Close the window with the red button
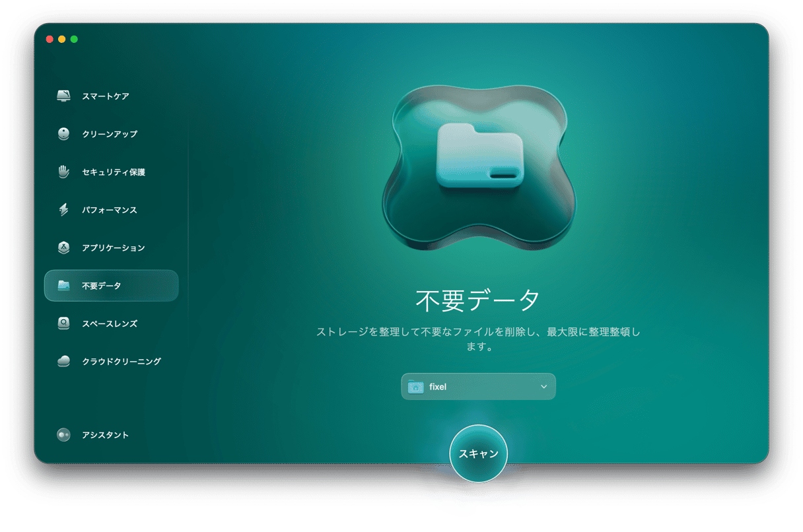This screenshot has height=532, width=803. click(x=50, y=39)
